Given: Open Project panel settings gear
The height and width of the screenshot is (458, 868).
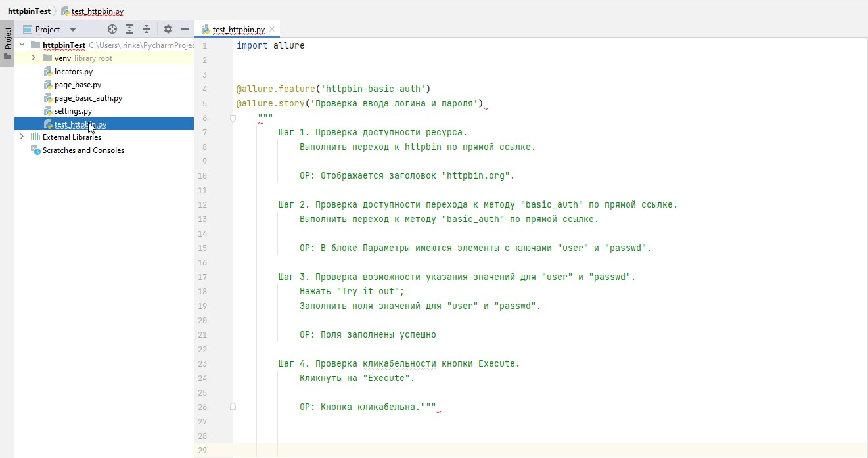Looking at the screenshot, I should point(168,29).
